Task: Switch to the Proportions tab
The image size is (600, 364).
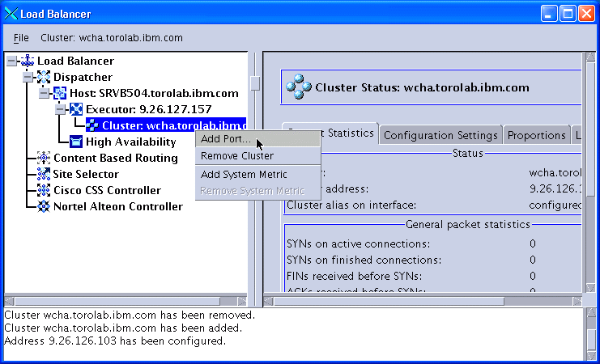Action: (x=537, y=135)
